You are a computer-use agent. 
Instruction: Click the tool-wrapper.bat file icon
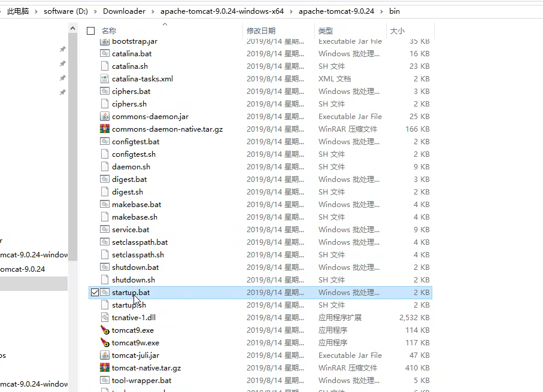coord(105,380)
